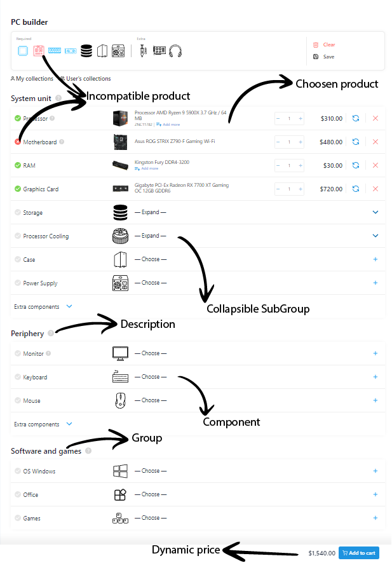Select the RAM icon in the Required toolbar
The height and width of the screenshot is (570, 392).
point(55,50)
